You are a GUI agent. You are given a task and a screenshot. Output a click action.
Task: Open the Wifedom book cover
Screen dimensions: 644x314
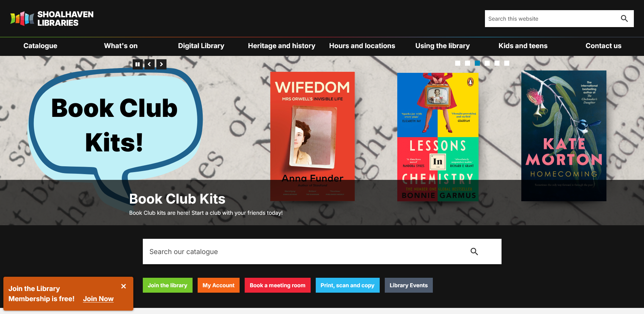click(x=312, y=136)
